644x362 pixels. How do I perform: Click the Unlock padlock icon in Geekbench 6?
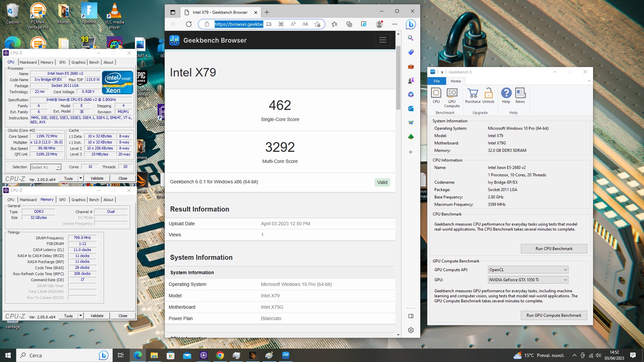488,95
